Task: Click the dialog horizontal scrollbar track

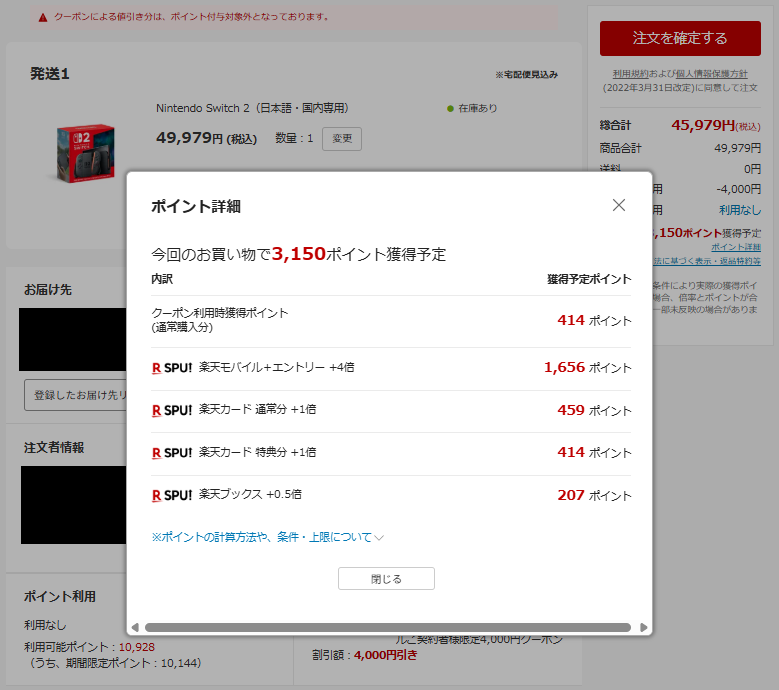Action: click(x=388, y=627)
